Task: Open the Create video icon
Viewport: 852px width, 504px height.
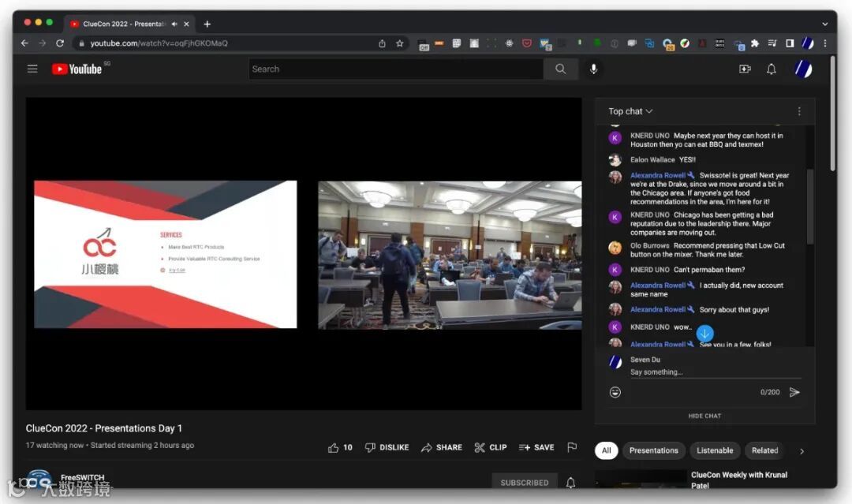Action: (x=745, y=69)
